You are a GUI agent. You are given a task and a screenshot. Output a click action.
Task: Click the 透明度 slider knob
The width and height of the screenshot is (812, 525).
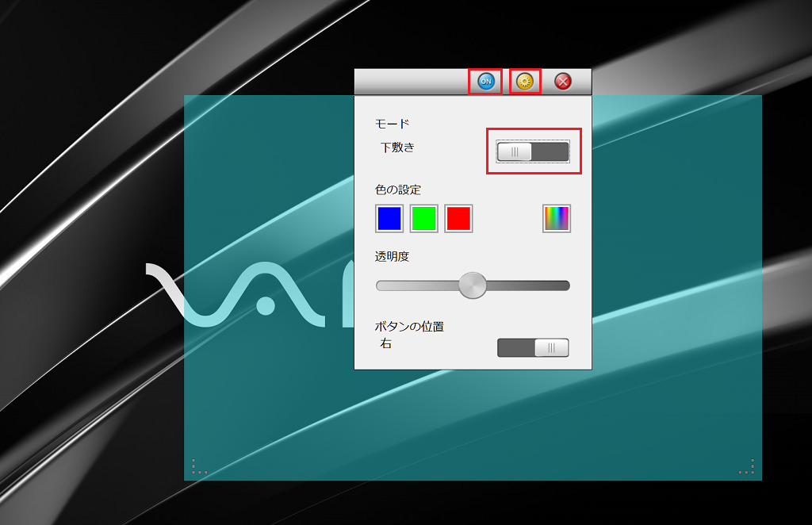pos(473,285)
